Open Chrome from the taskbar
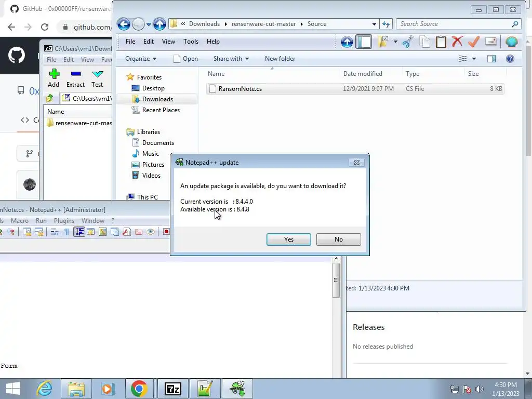The width and height of the screenshot is (532, 399). click(x=139, y=389)
